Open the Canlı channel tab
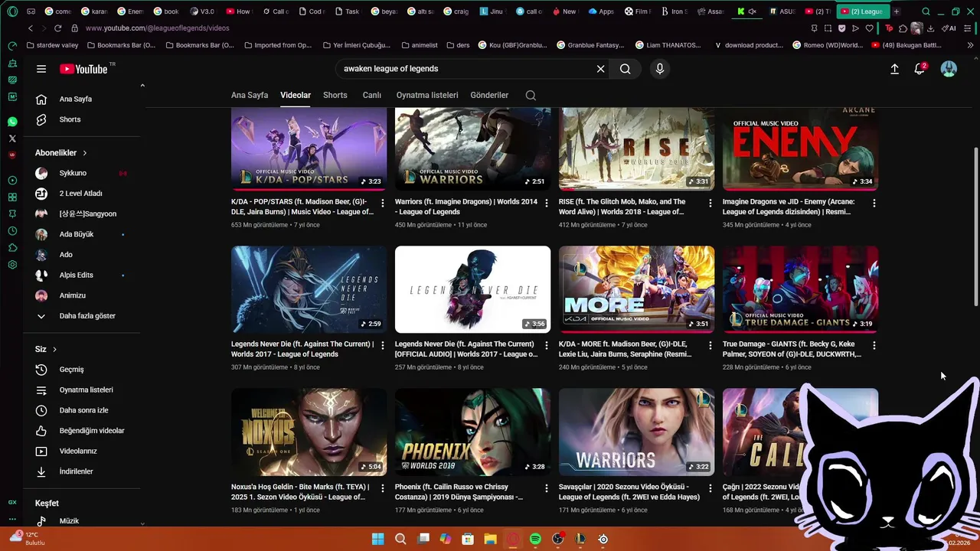This screenshot has height=551, width=980. point(372,96)
